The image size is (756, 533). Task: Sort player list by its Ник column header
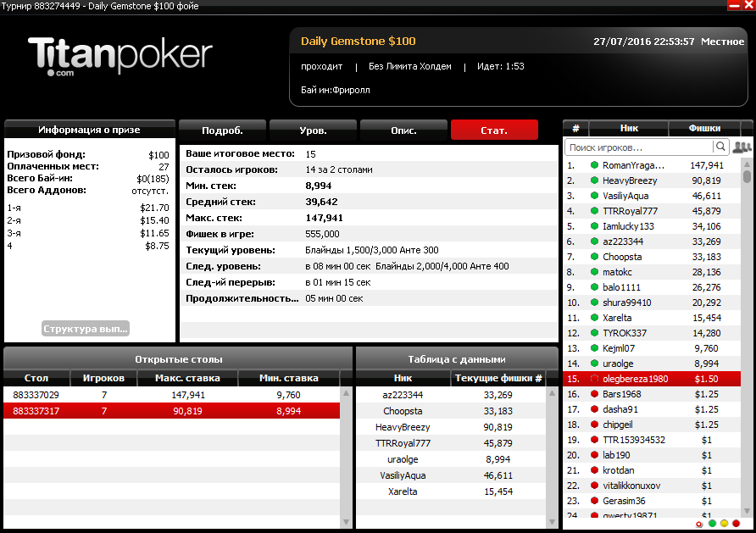tap(629, 128)
